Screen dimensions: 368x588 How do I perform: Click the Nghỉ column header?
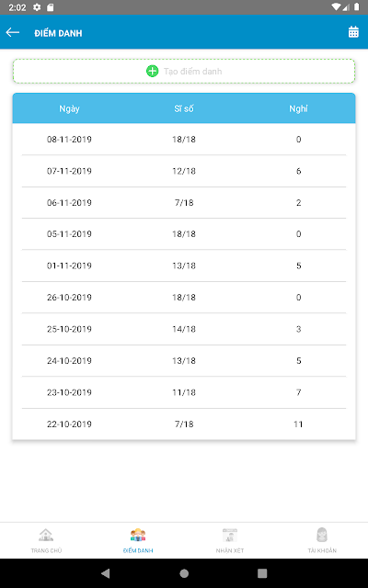(298, 108)
